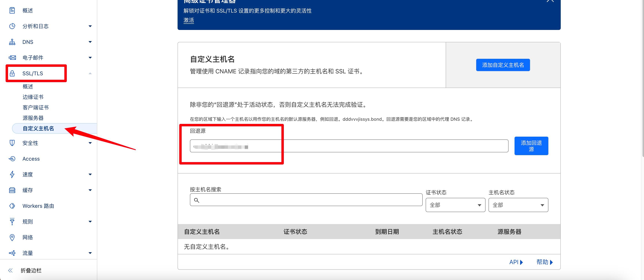Click the DNS network tree icon
Screen dimensions: 644x280
click(x=12, y=42)
